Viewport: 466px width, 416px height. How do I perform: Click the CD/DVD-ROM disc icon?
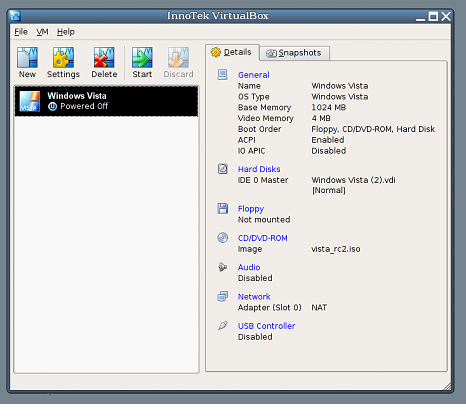pyautogui.click(x=222, y=238)
